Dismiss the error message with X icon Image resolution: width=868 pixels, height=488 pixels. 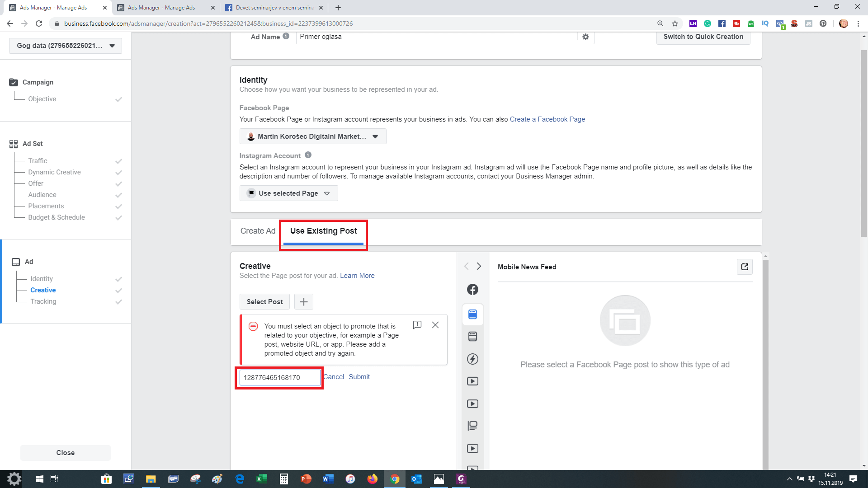coord(435,325)
